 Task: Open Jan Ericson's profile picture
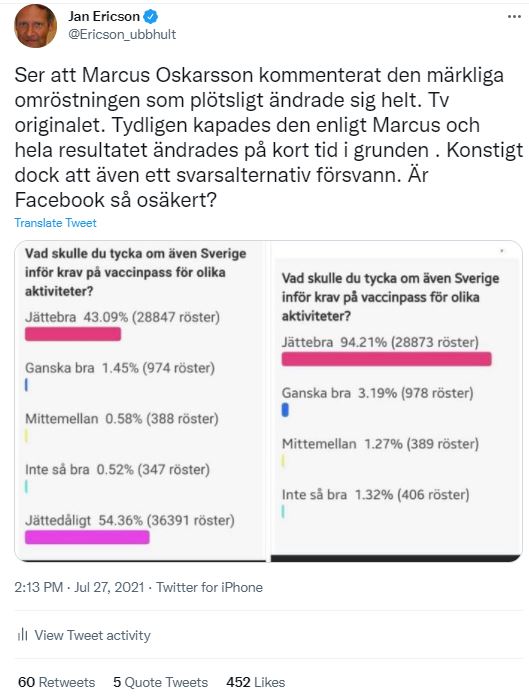[36, 25]
